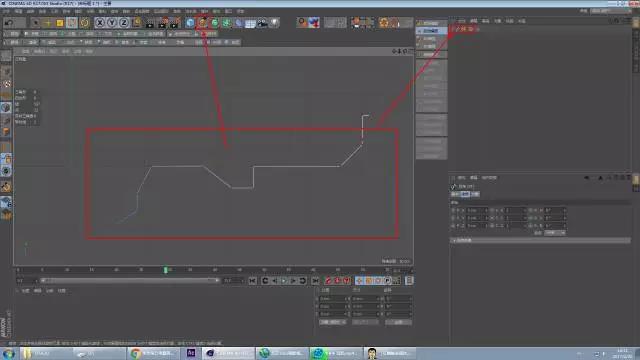Click the 应用 (Apply) button in Coordinates panel
Image resolution: width=640 pixels, height=360 pixels.
pyautogui.click(x=398, y=322)
